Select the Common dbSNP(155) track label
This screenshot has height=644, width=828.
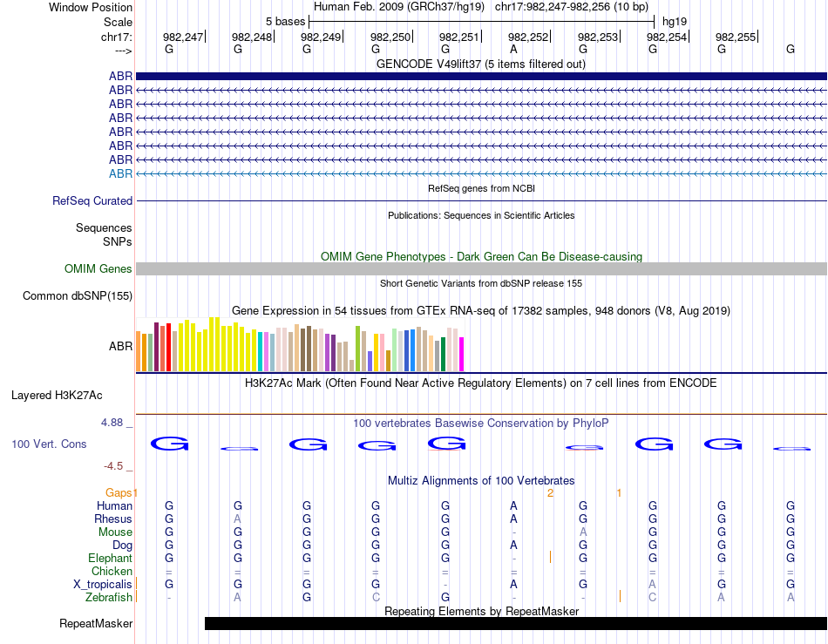77,295
